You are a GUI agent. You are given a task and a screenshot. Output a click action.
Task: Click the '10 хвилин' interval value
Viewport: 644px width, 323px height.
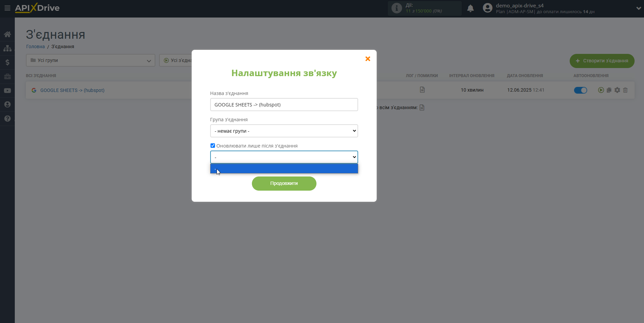click(472, 90)
